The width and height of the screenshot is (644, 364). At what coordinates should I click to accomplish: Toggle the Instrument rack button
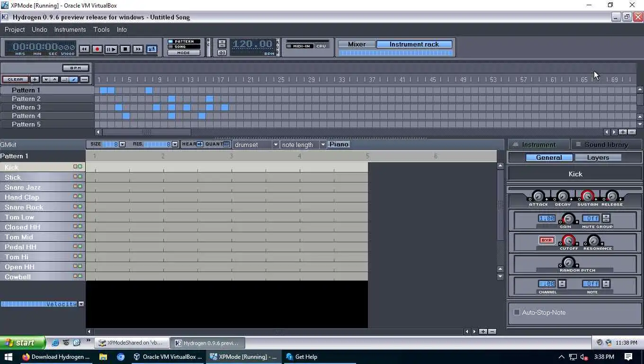[414, 44]
